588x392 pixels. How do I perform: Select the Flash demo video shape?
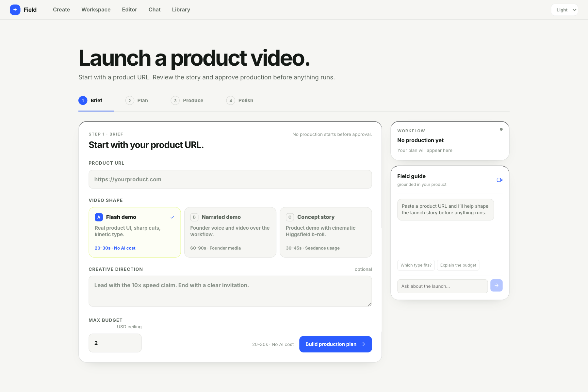[135, 232]
